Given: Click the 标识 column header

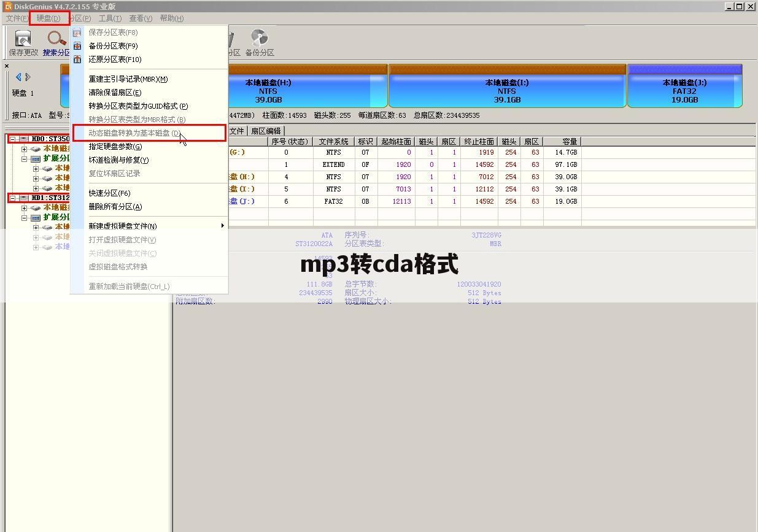Looking at the screenshot, I should pyautogui.click(x=366, y=142).
